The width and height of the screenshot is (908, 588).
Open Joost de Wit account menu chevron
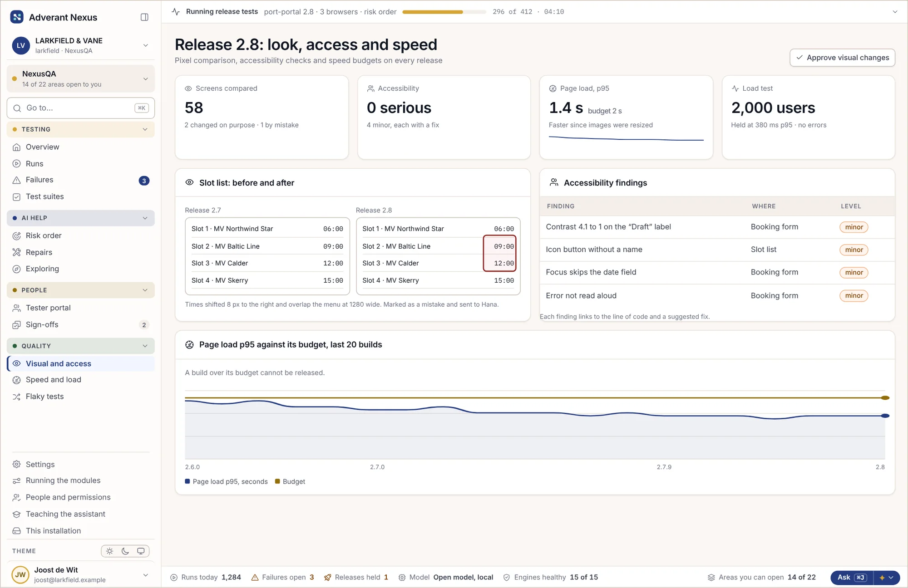(145, 575)
